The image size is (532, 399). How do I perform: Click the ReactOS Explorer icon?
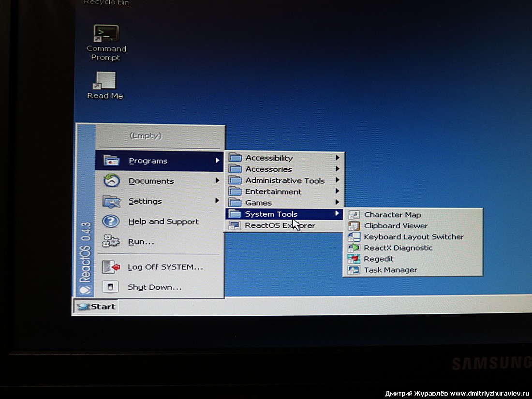click(235, 225)
